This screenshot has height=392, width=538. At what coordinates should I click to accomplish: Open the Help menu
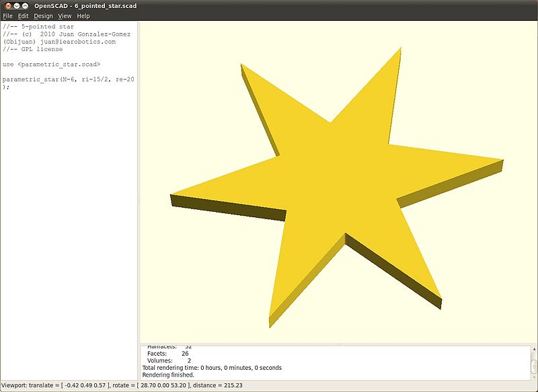[x=83, y=15]
